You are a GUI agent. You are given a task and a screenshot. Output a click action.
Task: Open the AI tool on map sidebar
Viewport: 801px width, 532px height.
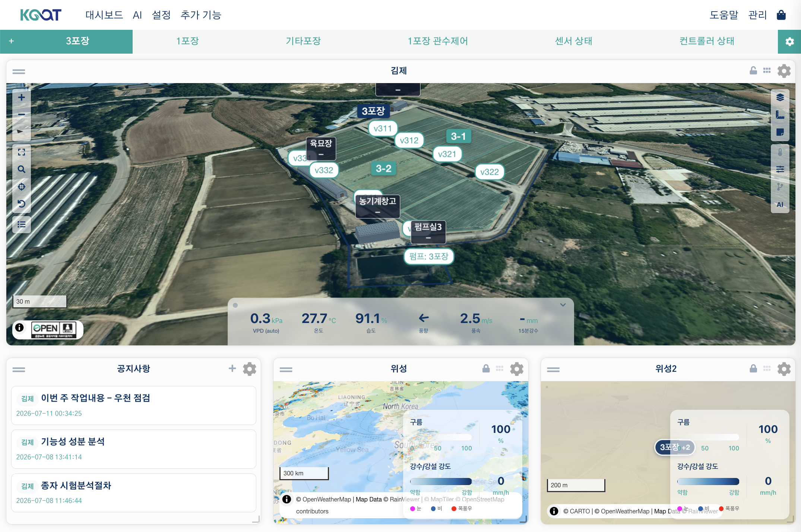pyautogui.click(x=780, y=204)
